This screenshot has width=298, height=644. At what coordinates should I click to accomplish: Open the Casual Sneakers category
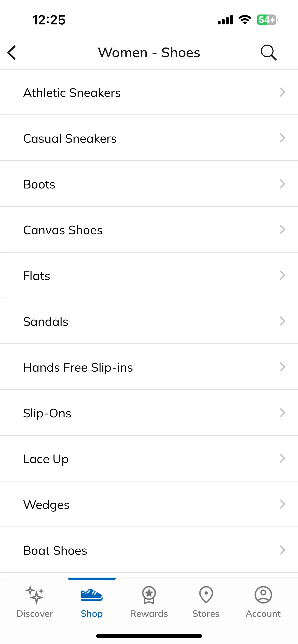pyautogui.click(x=149, y=138)
